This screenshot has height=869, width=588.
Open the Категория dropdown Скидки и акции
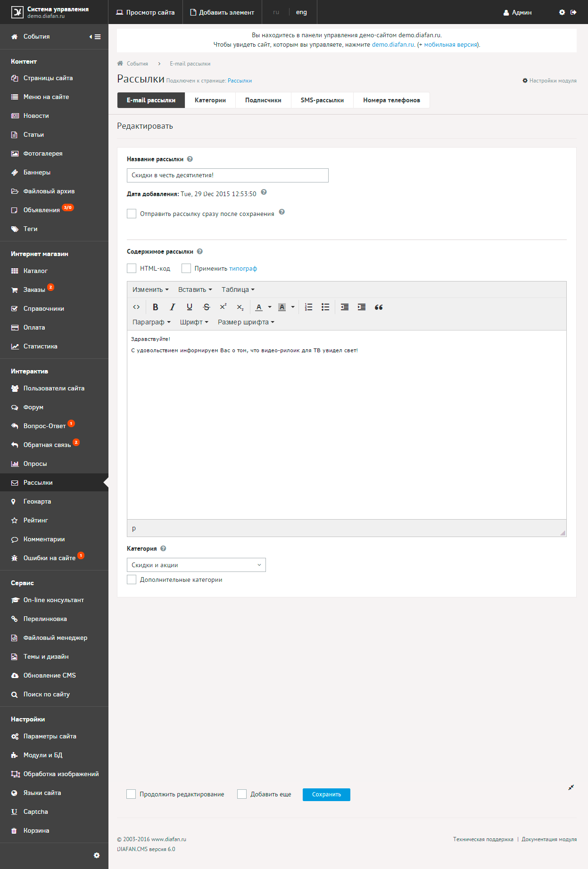point(196,565)
